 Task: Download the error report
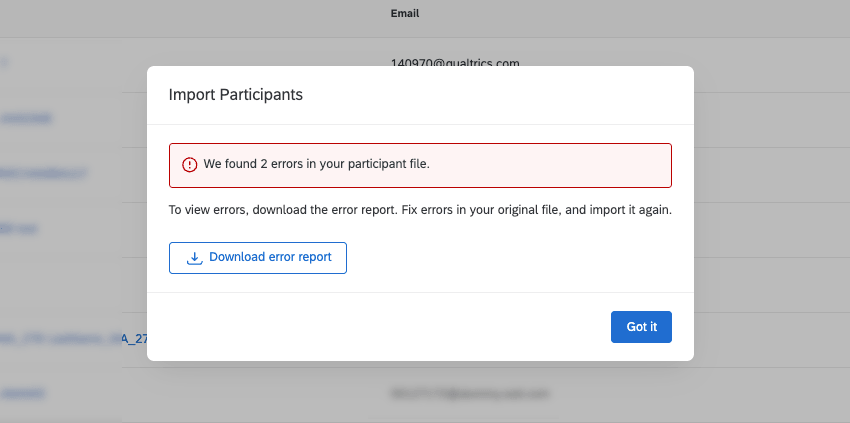pyautogui.click(x=258, y=258)
